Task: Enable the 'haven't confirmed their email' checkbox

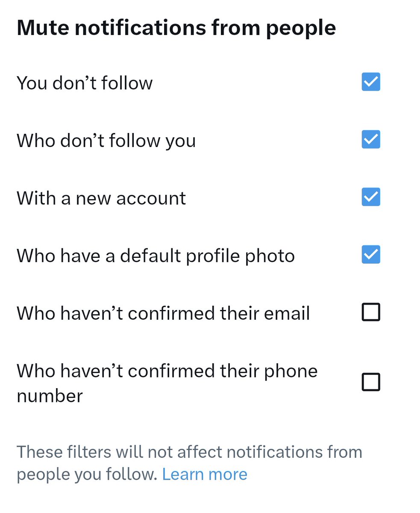Action: [x=370, y=313]
